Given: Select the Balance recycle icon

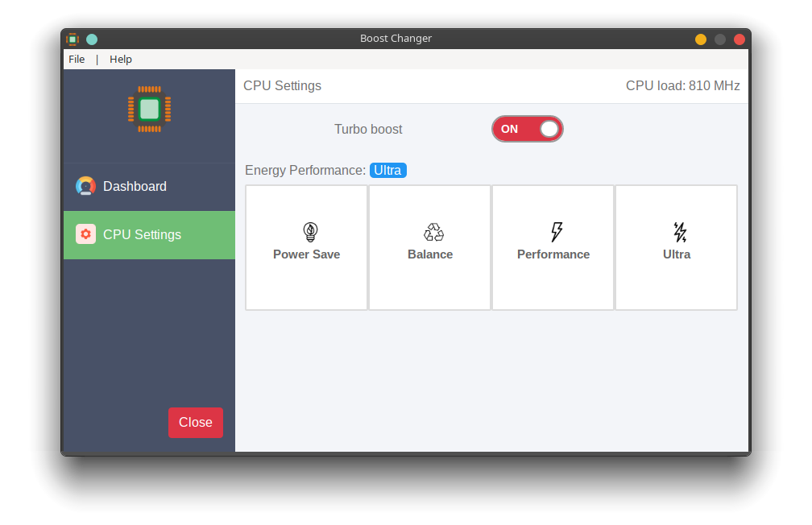Looking at the screenshot, I should (433, 232).
